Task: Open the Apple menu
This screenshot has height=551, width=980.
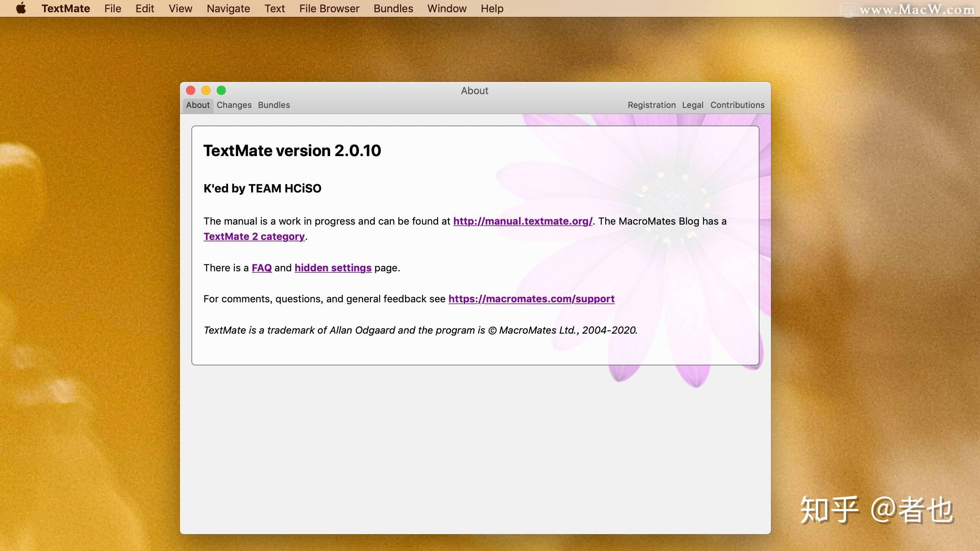Action: pos(22,8)
